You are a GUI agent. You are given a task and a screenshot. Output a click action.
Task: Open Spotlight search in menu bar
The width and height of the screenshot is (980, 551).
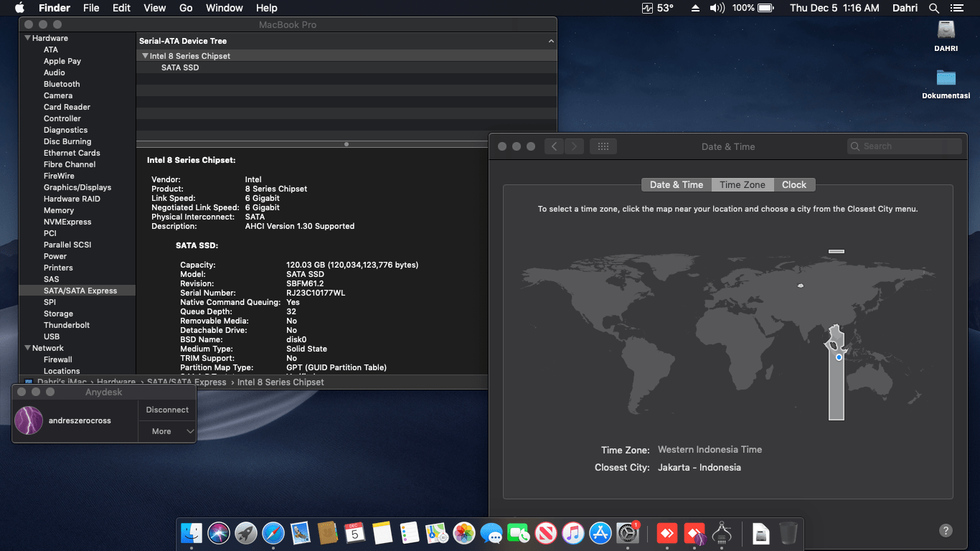(934, 8)
